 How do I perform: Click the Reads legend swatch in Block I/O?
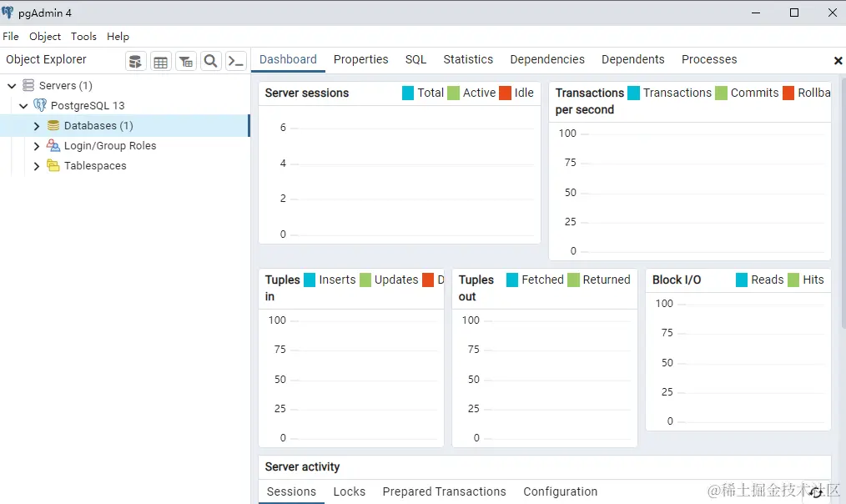coord(742,280)
